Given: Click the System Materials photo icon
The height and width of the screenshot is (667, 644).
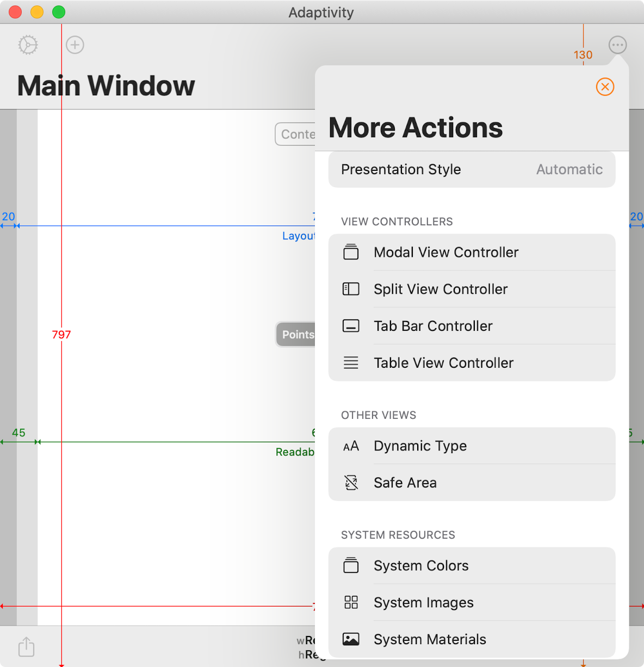Looking at the screenshot, I should (x=351, y=639).
